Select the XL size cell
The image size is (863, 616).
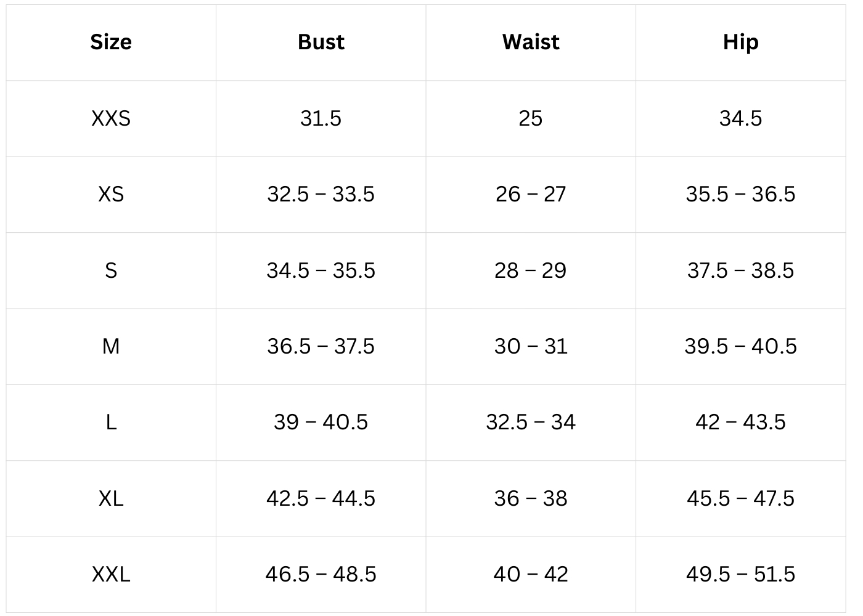[x=111, y=498]
